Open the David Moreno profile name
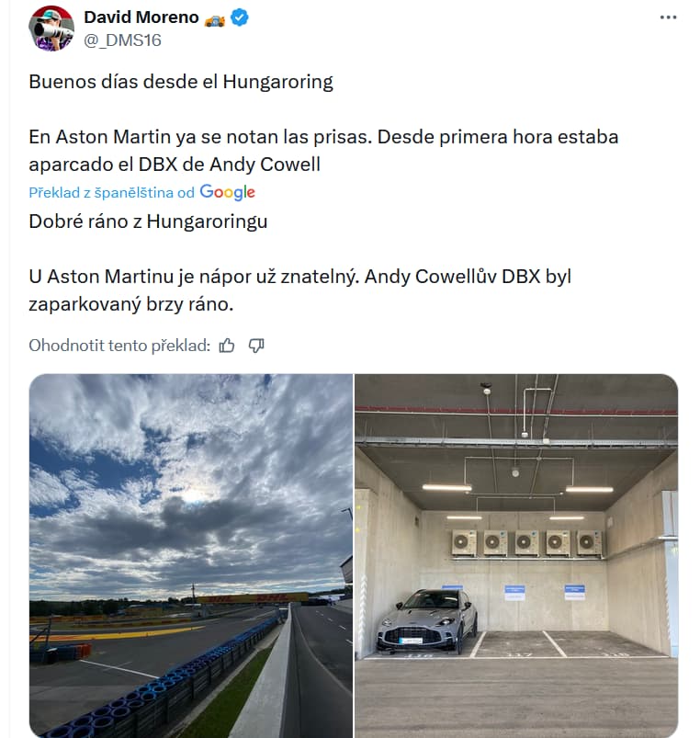This screenshot has height=738, width=700. 140,17
